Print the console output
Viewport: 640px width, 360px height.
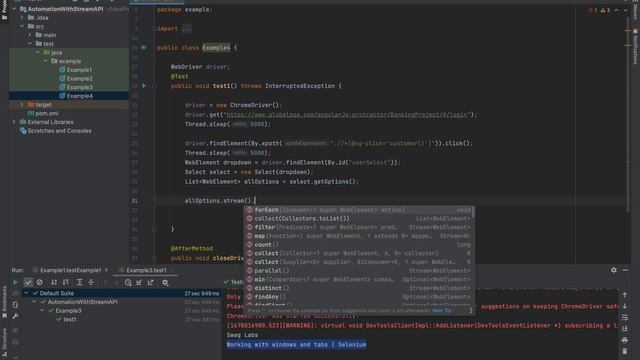[x=624, y=340]
